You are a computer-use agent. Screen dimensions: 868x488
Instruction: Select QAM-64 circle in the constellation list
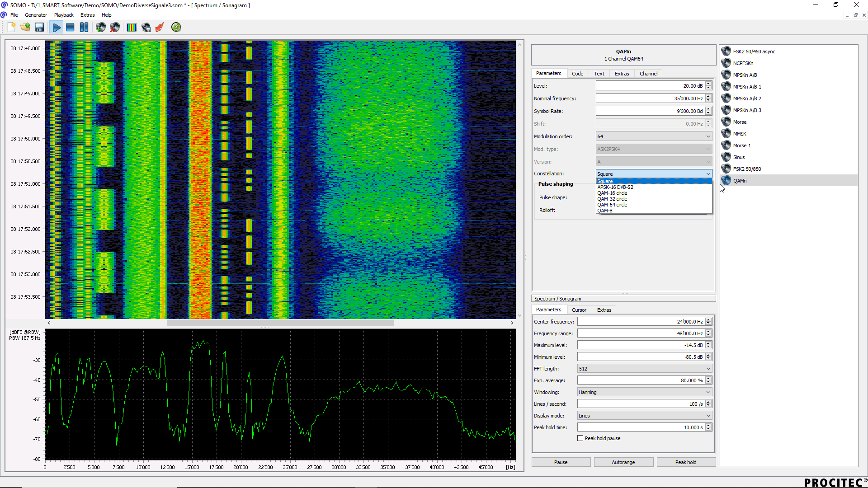(612, 205)
